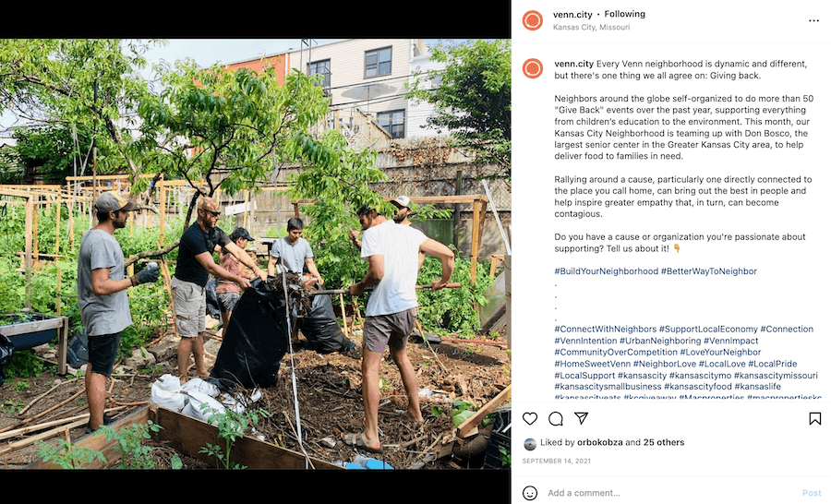Save post with bookmark icon

click(814, 419)
